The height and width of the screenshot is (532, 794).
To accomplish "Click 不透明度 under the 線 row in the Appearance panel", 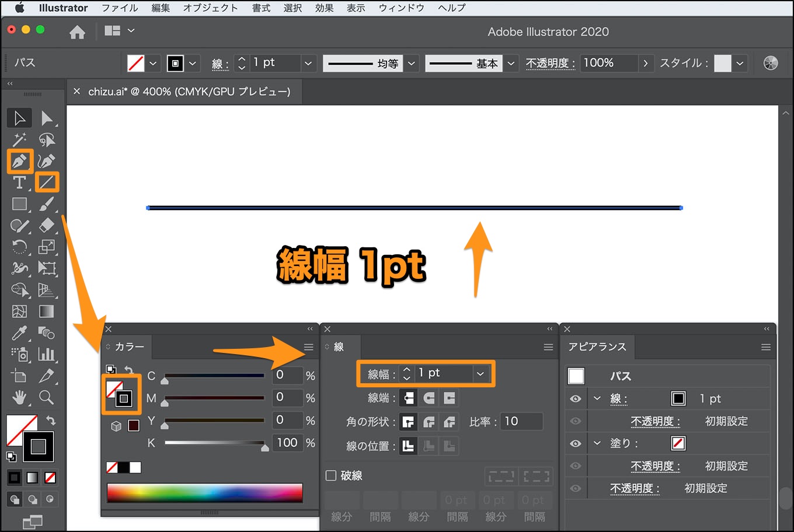I will [655, 421].
